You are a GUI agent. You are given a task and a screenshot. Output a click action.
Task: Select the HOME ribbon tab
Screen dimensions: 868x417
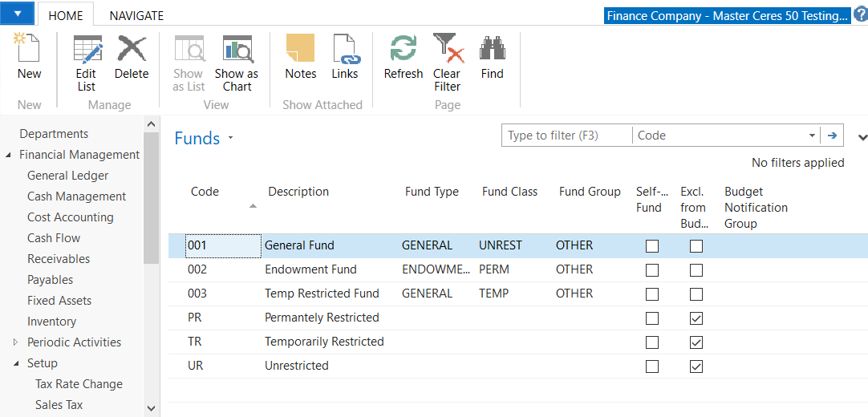66,15
